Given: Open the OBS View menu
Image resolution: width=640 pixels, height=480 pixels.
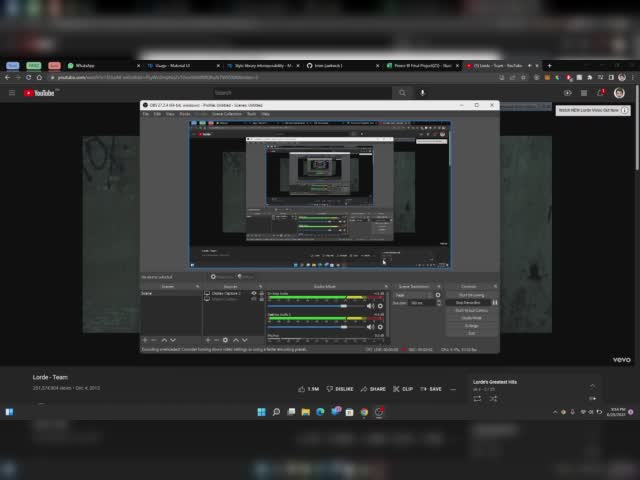Looking at the screenshot, I should (170, 114).
